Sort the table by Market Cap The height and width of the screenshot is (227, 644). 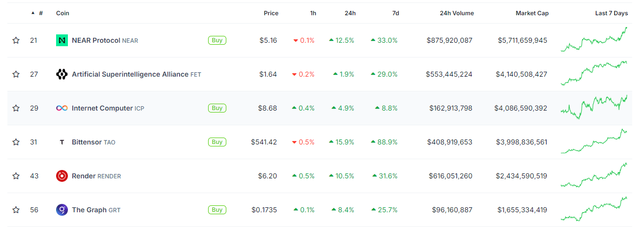pyautogui.click(x=532, y=13)
